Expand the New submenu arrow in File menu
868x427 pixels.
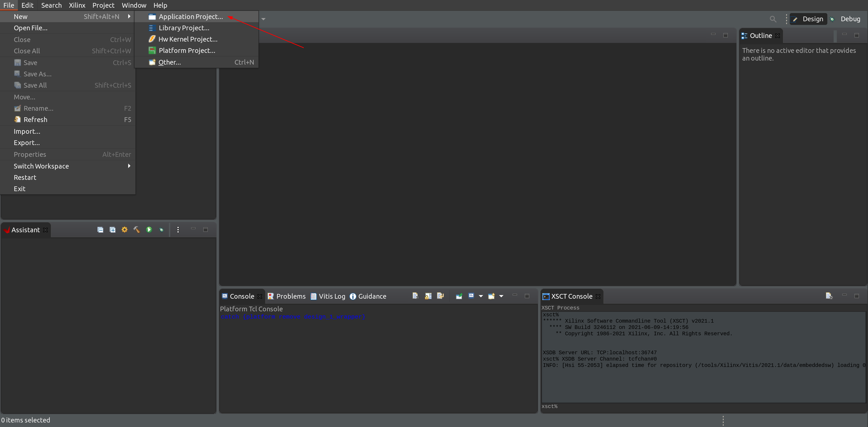coord(129,16)
